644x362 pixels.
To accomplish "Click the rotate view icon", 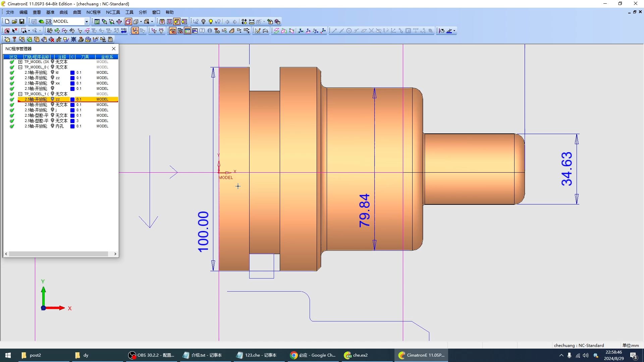I will (119, 21).
